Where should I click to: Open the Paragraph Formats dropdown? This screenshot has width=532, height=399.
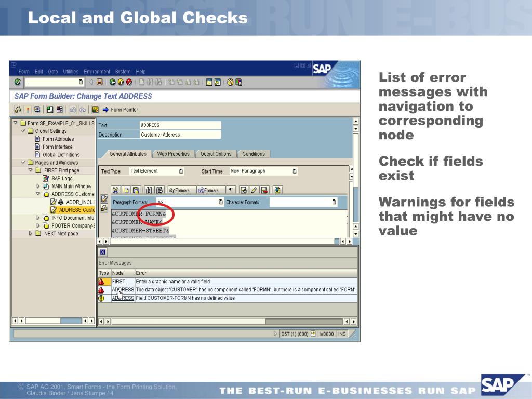(x=221, y=202)
